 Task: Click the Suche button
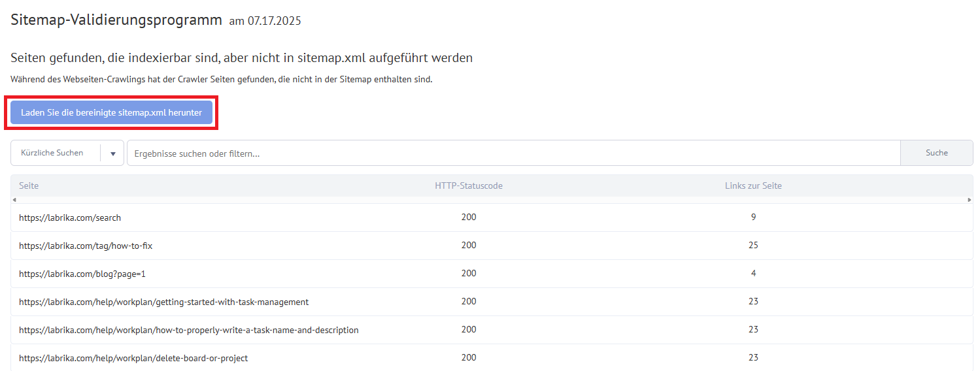pyautogui.click(x=936, y=153)
